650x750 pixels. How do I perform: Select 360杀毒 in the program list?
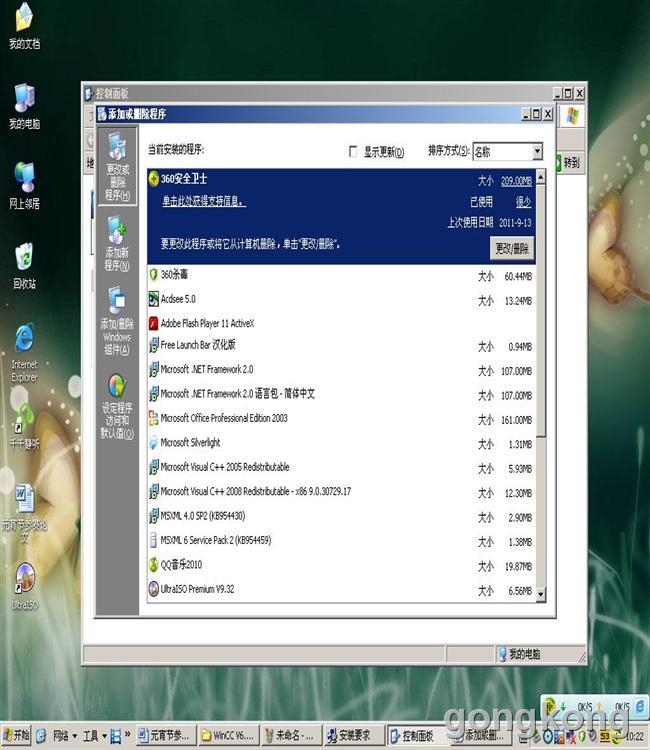click(175, 275)
